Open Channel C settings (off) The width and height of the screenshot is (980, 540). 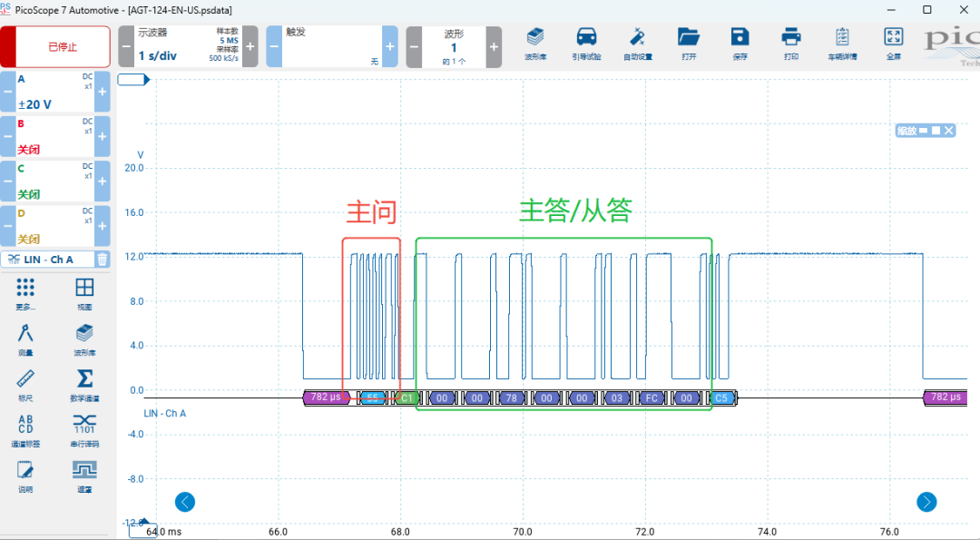pos(55,182)
